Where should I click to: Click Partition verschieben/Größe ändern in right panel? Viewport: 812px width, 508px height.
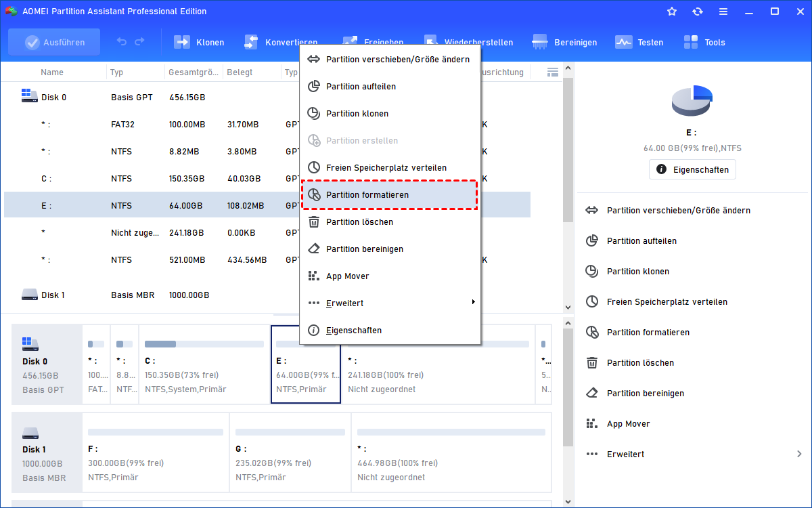tap(678, 211)
